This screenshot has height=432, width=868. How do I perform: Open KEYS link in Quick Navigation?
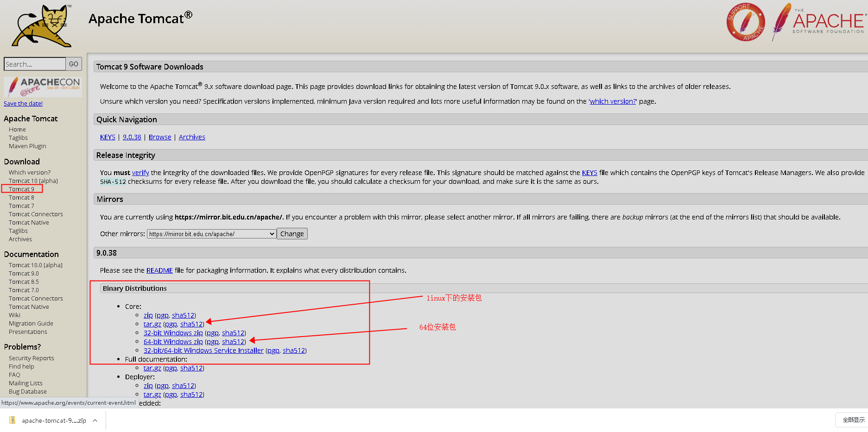pyautogui.click(x=108, y=137)
